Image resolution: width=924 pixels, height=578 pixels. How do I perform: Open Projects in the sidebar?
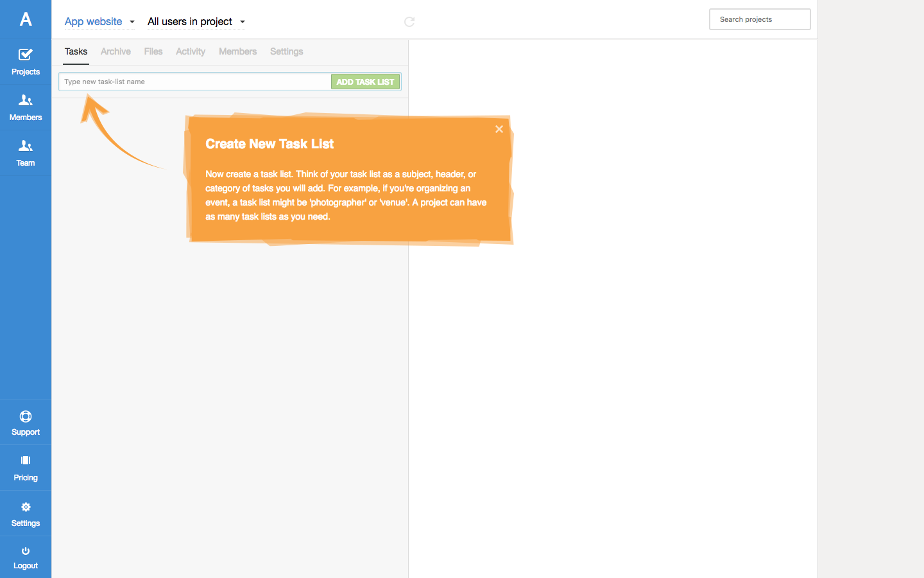pos(26,62)
